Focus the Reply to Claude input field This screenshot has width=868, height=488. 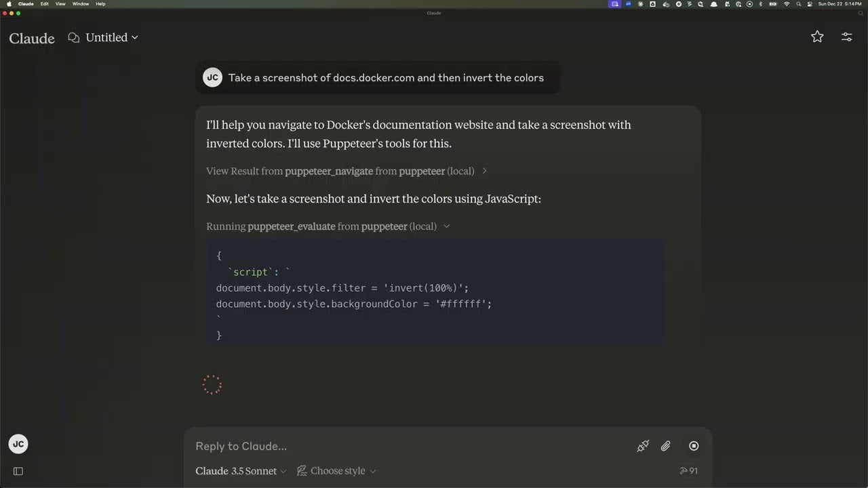[x=407, y=446]
